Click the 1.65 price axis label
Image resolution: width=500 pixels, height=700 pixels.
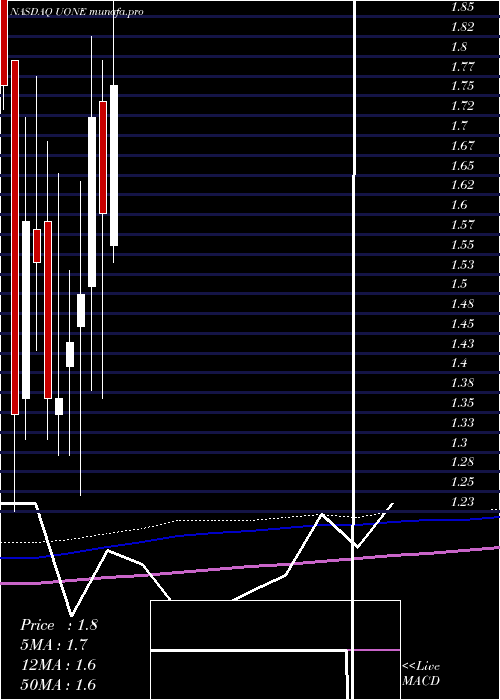pyautogui.click(x=462, y=165)
